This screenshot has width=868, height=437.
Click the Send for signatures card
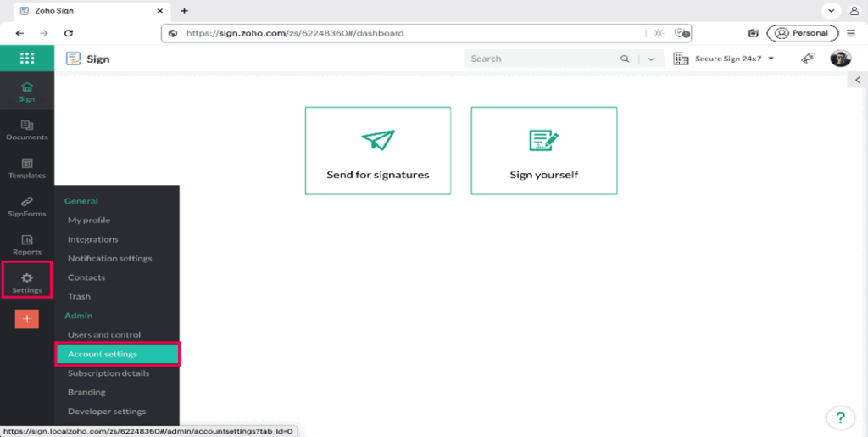[378, 151]
